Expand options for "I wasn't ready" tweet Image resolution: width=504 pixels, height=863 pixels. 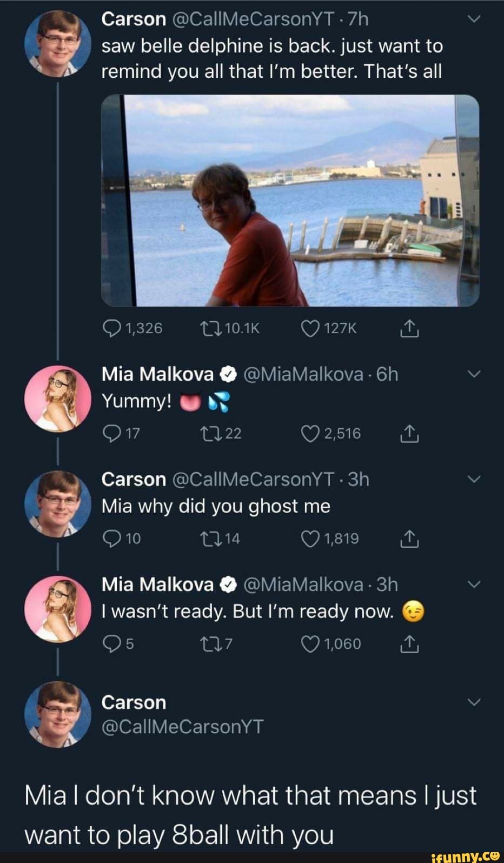474,585
